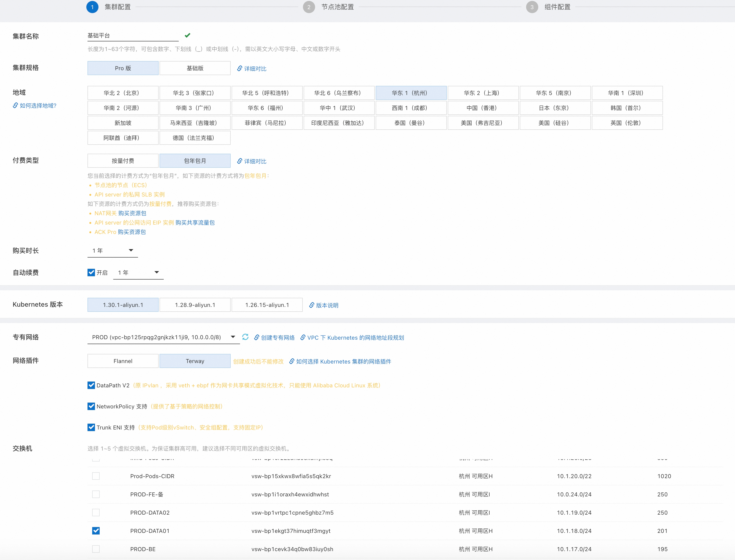
Task: Choose region 华东 2（上海）
Action: click(483, 93)
